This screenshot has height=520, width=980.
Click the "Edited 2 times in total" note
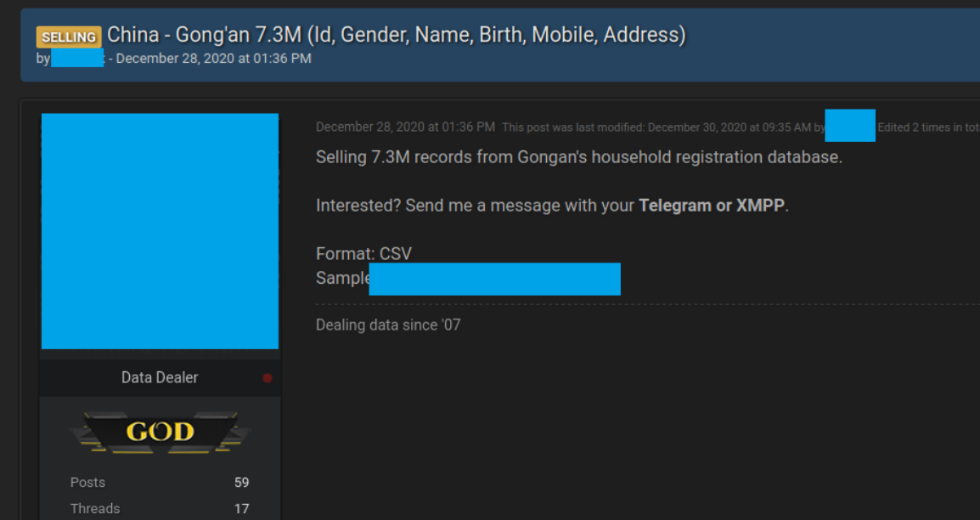click(929, 127)
